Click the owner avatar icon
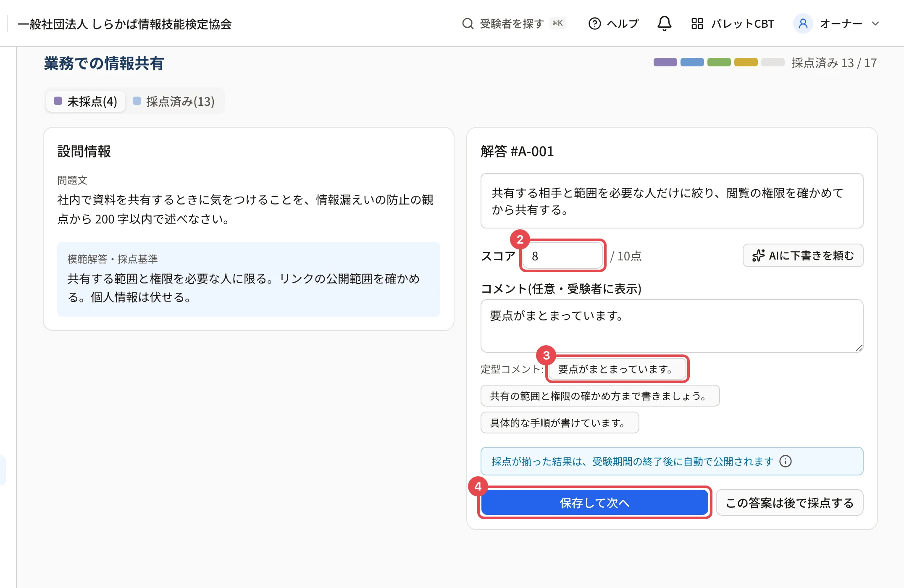 [803, 24]
